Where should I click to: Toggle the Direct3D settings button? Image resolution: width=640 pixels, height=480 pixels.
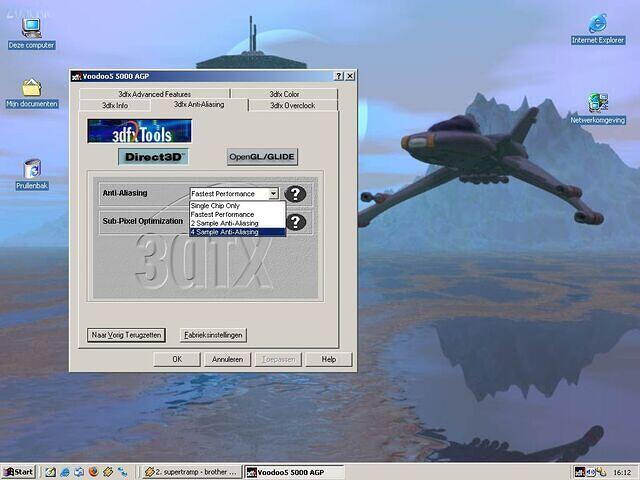153,157
